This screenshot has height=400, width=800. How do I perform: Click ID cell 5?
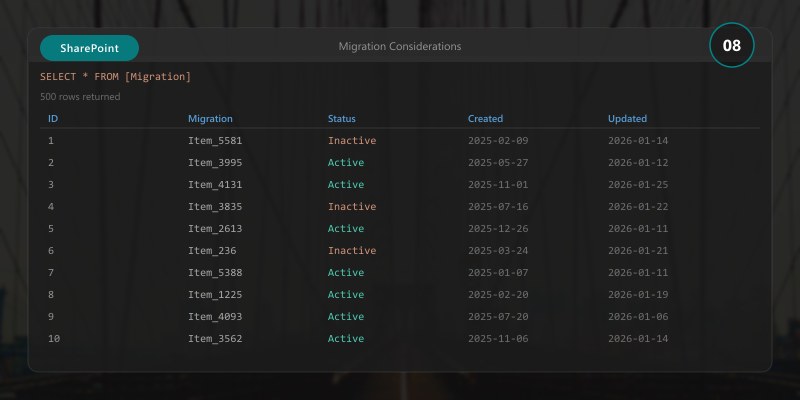pos(51,228)
